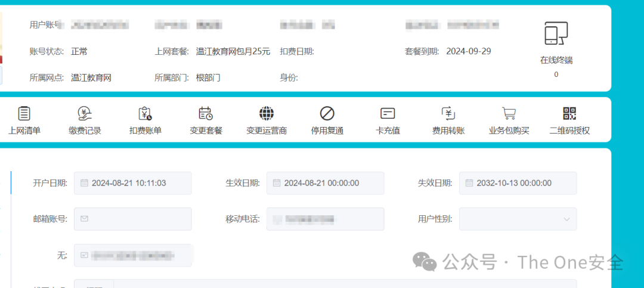Open the 上网清单 clipboard icon
Screen dimensions: 644x288
coord(24,113)
